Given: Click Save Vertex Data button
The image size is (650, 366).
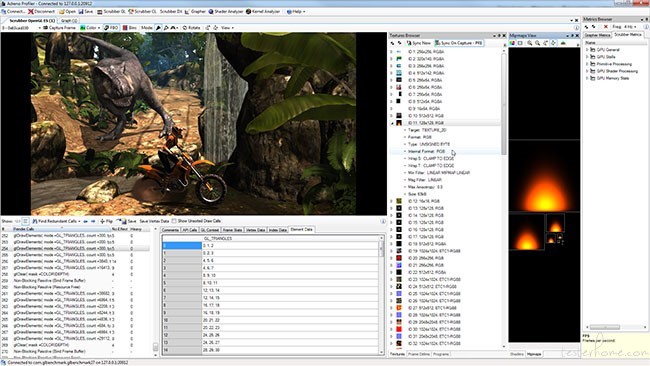Looking at the screenshot, I should [x=154, y=221].
